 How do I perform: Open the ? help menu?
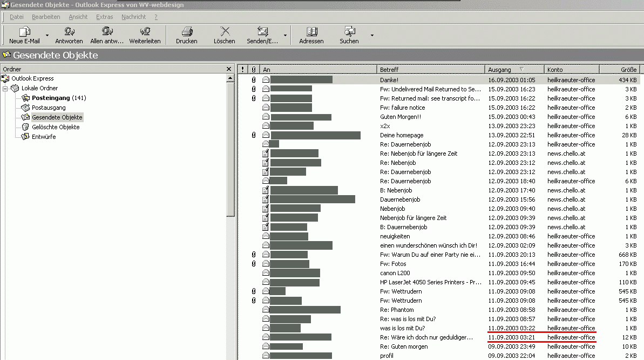pos(156,17)
